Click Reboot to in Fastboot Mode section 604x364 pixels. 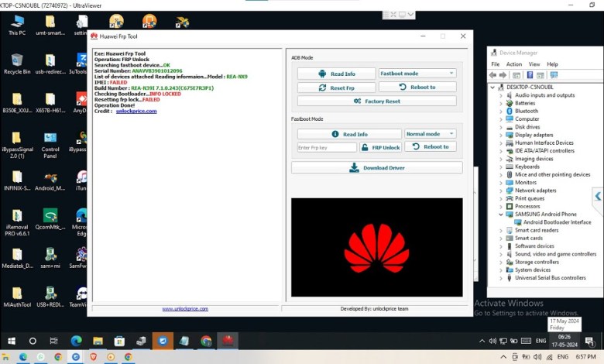click(x=430, y=146)
